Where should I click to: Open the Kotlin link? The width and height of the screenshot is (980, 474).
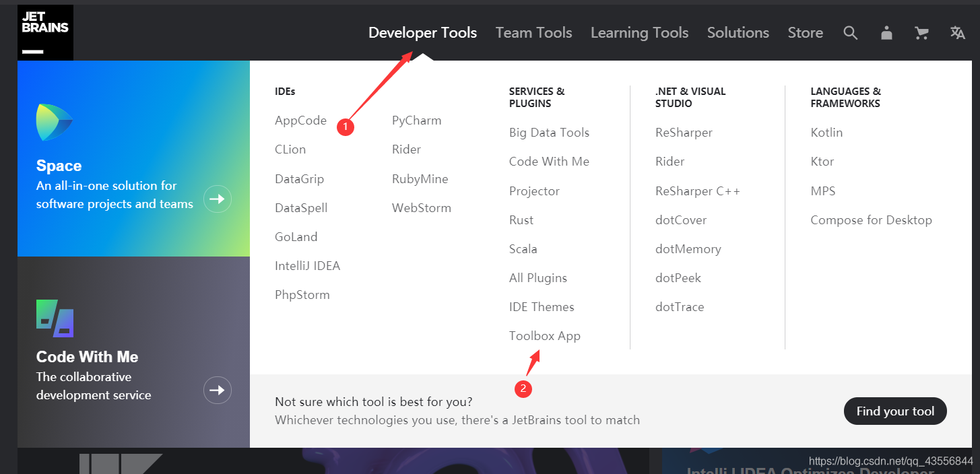826,133
